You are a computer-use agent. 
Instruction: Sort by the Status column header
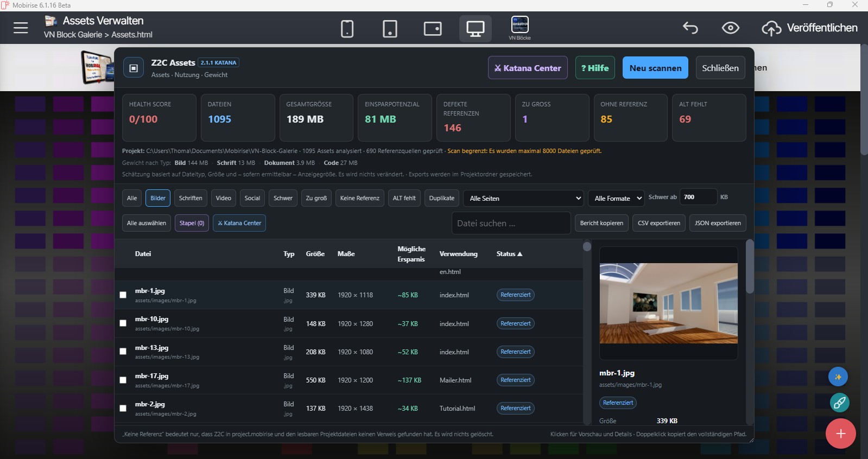point(509,254)
